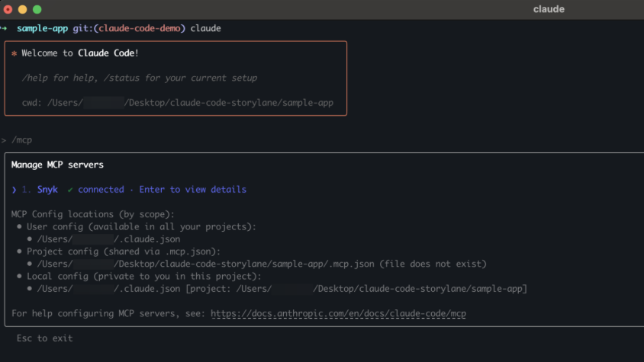Click the green connected checkmark beside Snyk
Screen dimensions: 644x362
pos(70,190)
